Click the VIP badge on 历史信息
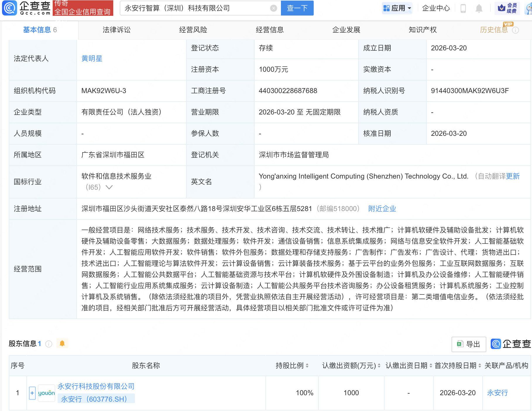This screenshot has width=532, height=411. pyautogui.click(x=509, y=25)
